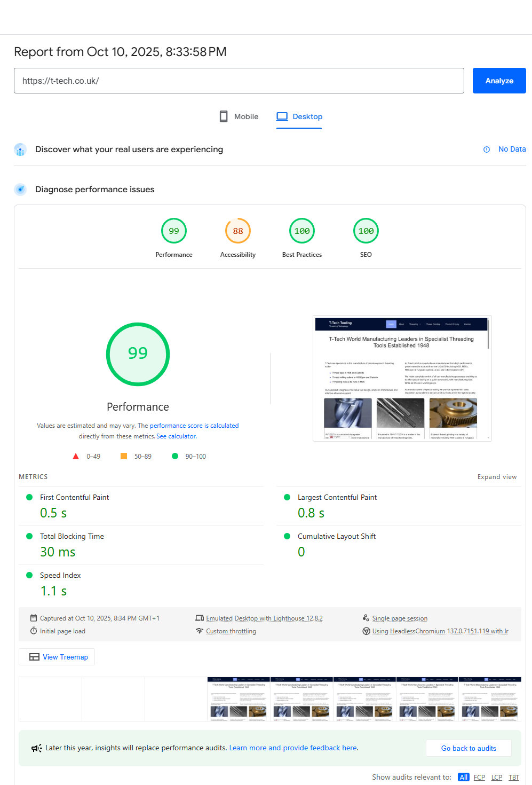Screen dimensions: 532x785
Task: Expand the metrics view
Action: point(497,477)
